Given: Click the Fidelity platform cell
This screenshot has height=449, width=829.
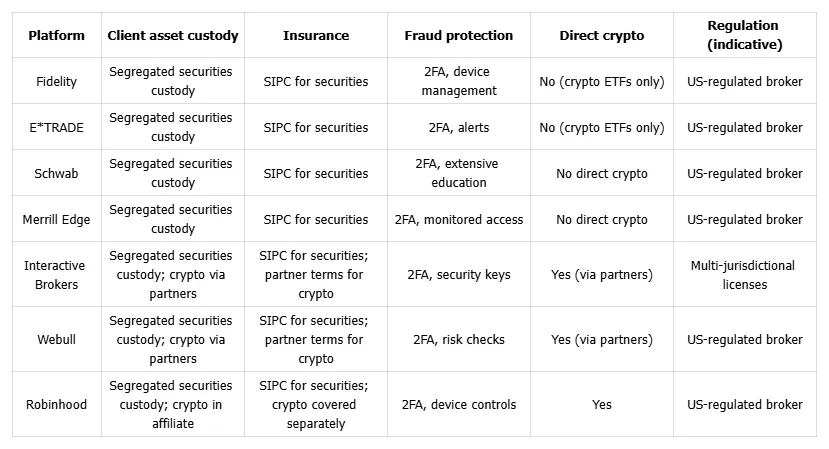Looking at the screenshot, I should (x=56, y=82).
